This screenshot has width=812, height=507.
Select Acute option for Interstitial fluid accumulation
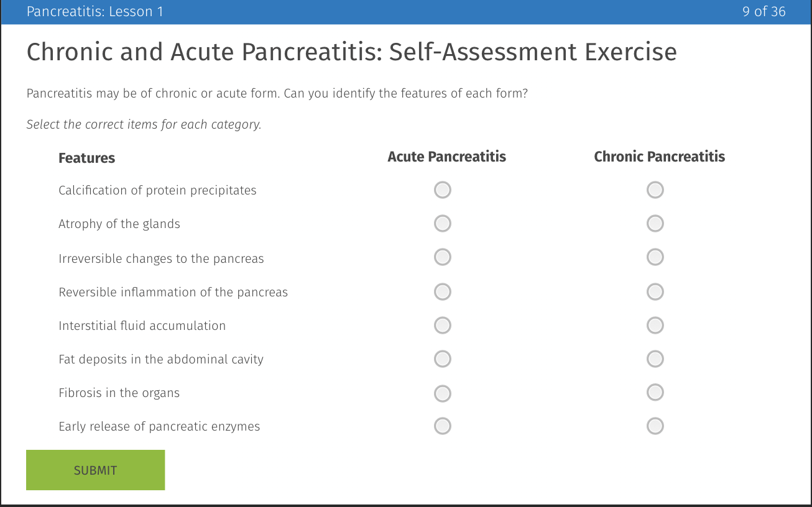point(442,325)
